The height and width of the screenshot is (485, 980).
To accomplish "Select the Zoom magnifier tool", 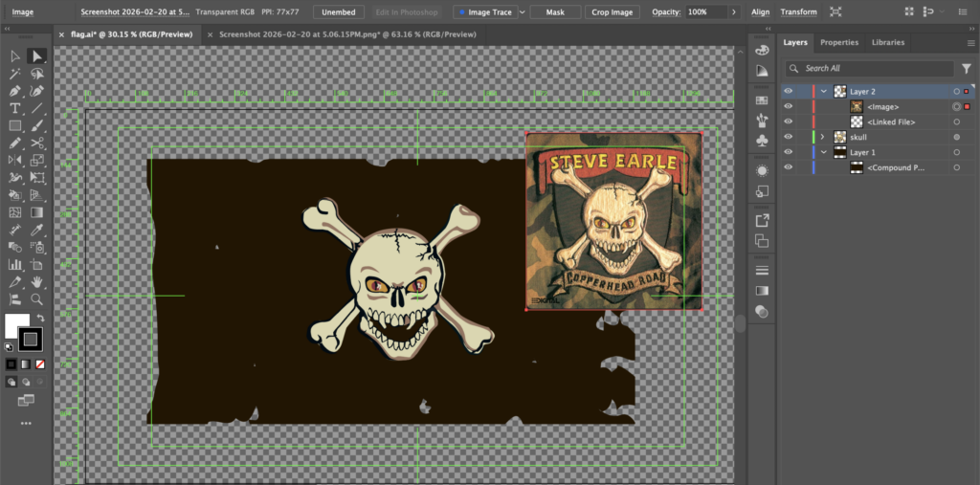I will pyautogui.click(x=36, y=299).
